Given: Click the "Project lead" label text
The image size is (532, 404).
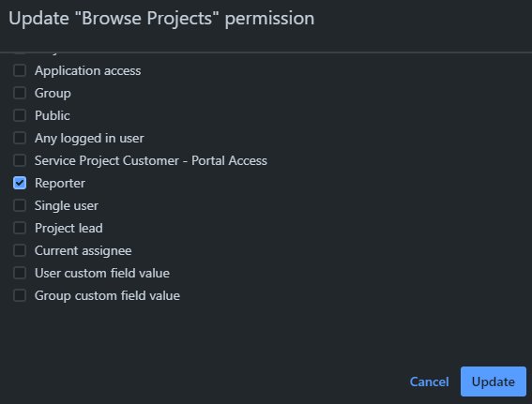Looking at the screenshot, I should pyautogui.click(x=68, y=228).
